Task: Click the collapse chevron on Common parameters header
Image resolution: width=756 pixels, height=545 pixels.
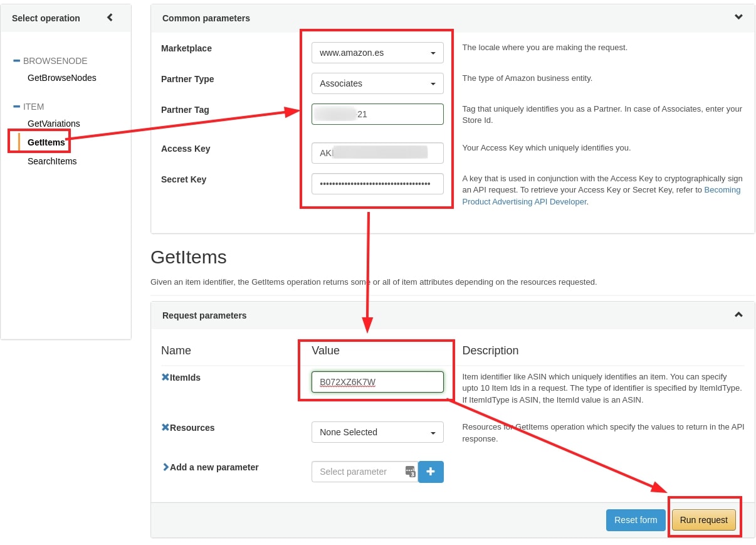Action: click(738, 18)
